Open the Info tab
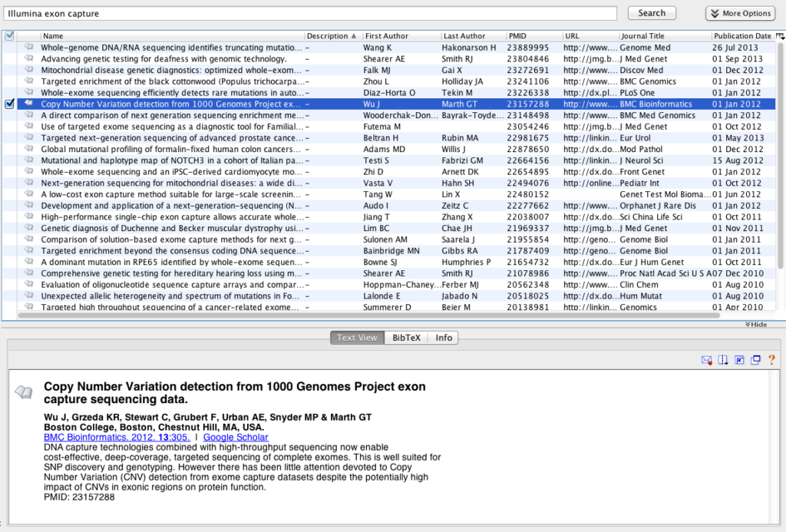 pos(443,337)
